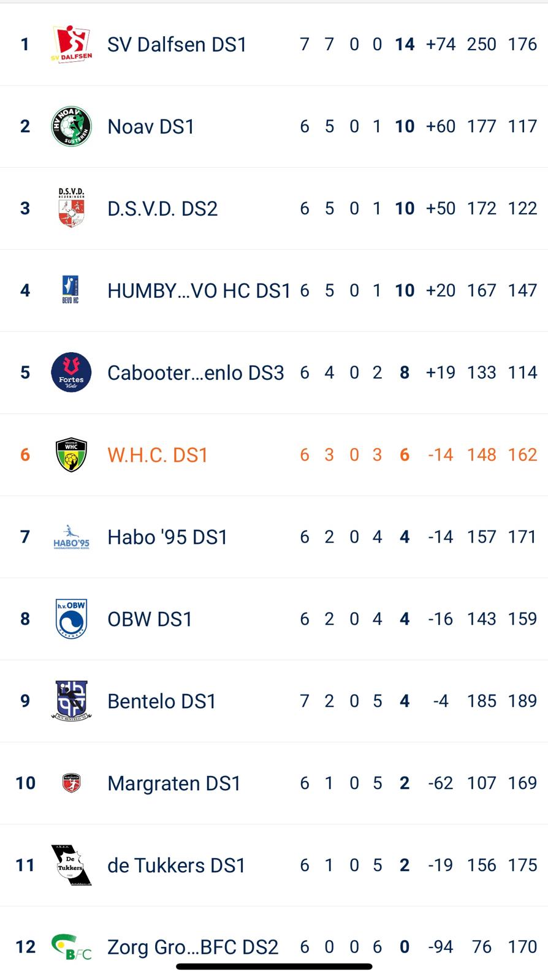Tap Margraten DS1 team name
This screenshot has width=548, height=980.
click(x=174, y=783)
